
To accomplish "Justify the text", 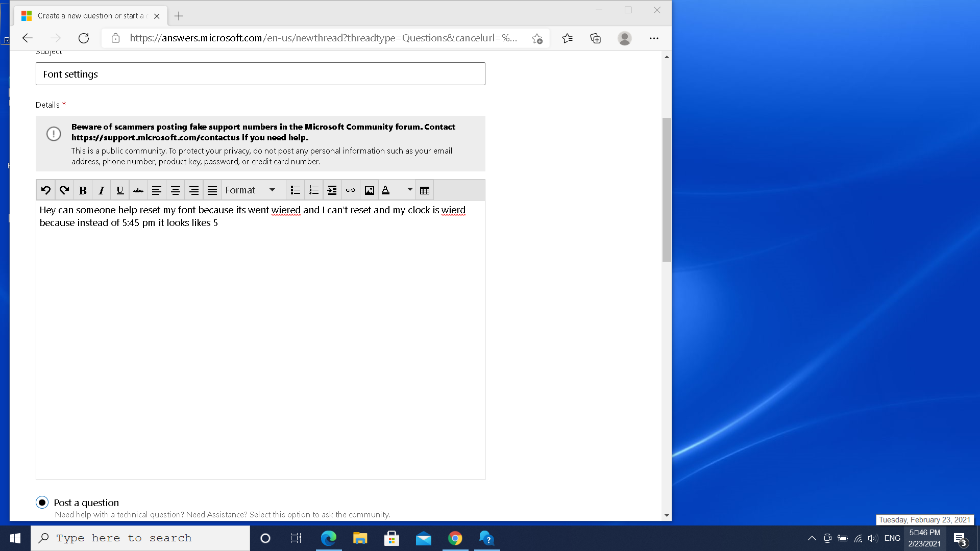I will tap(212, 190).
